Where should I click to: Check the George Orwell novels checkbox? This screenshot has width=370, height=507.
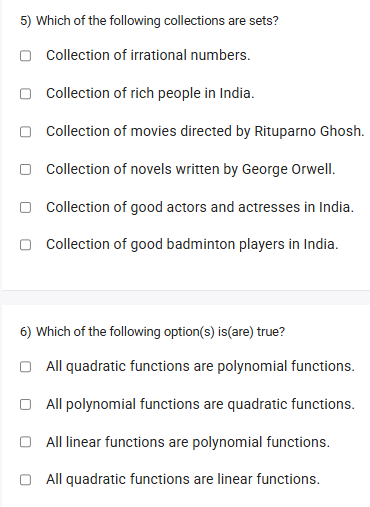click(25, 169)
